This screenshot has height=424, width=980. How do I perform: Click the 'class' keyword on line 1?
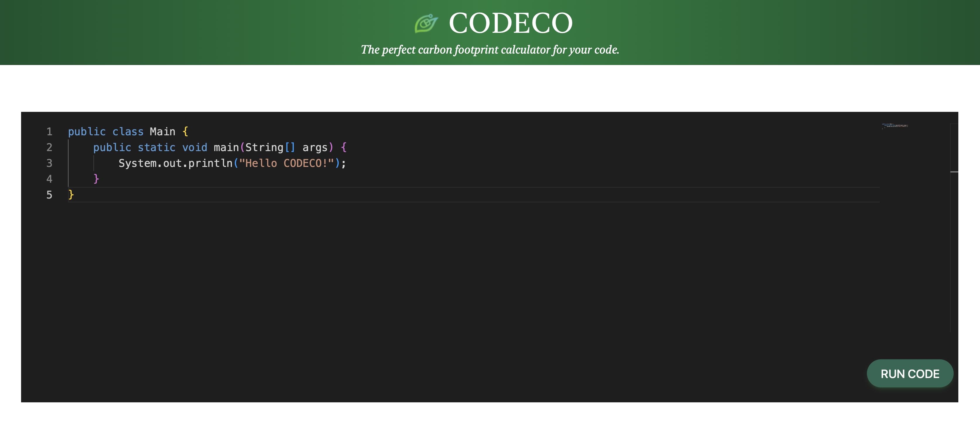point(128,131)
